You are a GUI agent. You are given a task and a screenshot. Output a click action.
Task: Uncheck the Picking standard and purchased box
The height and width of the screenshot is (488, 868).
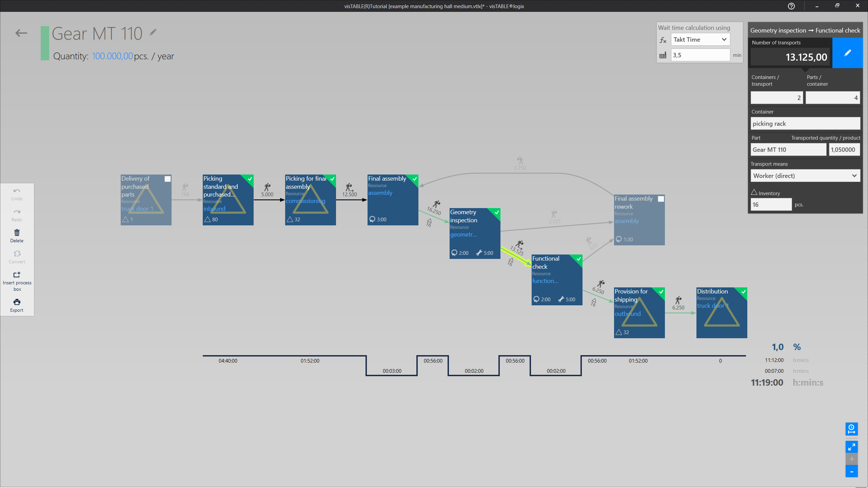[x=250, y=179]
